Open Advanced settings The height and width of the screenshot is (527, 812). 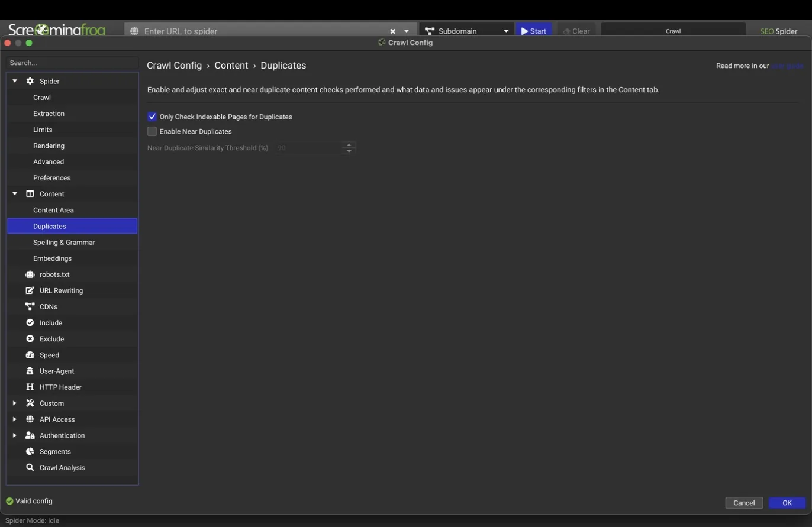point(49,161)
